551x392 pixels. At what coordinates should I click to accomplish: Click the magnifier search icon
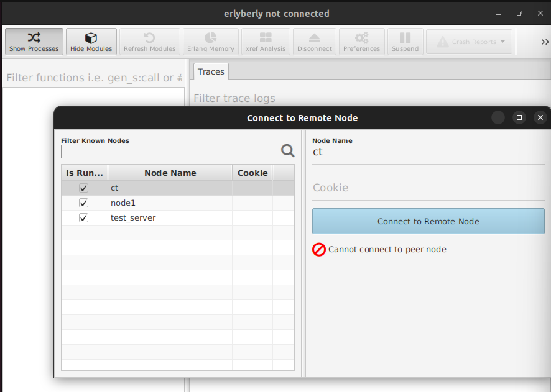pyautogui.click(x=288, y=151)
